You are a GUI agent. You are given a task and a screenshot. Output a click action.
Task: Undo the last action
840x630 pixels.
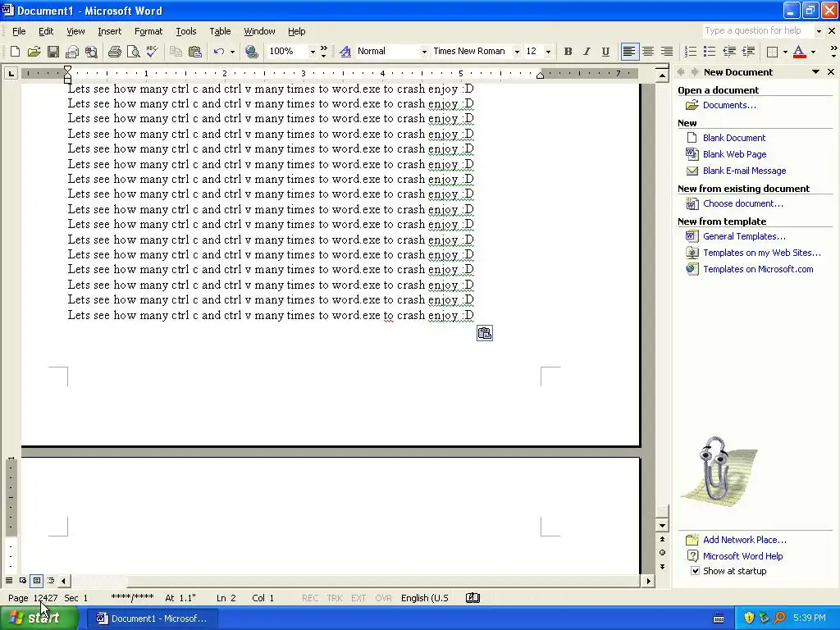(x=218, y=52)
